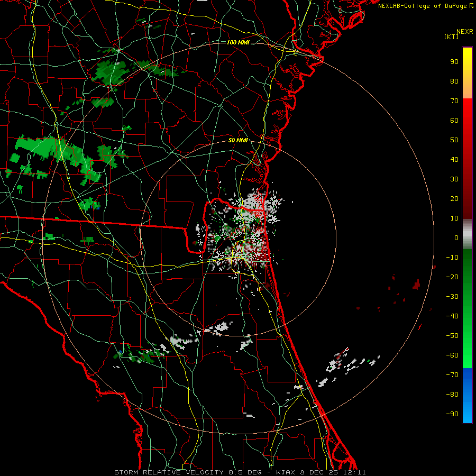Select the 100 NMI range ring label
The image size is (476, 476).
click(x=238, y=42)
